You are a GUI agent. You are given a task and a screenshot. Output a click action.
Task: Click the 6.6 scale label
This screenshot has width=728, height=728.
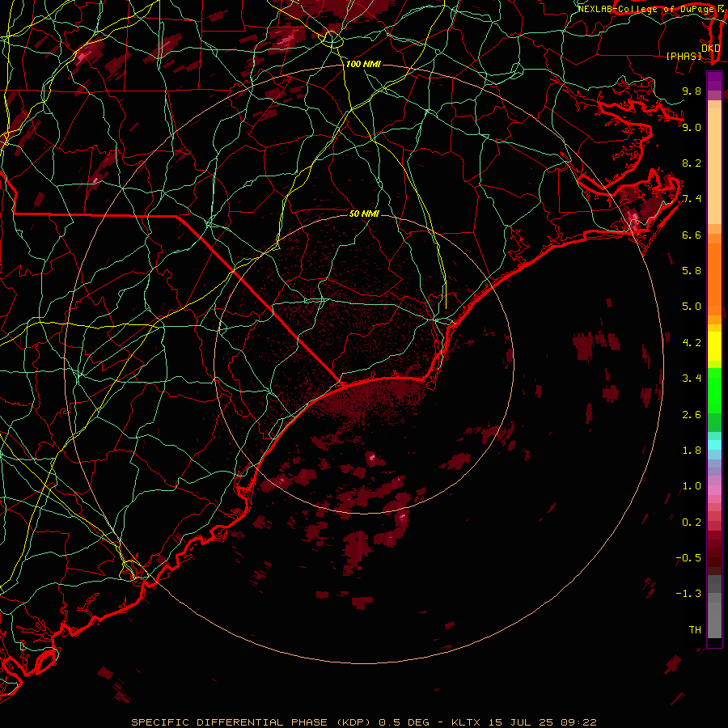pyautogui.click(x=692, y=235)
